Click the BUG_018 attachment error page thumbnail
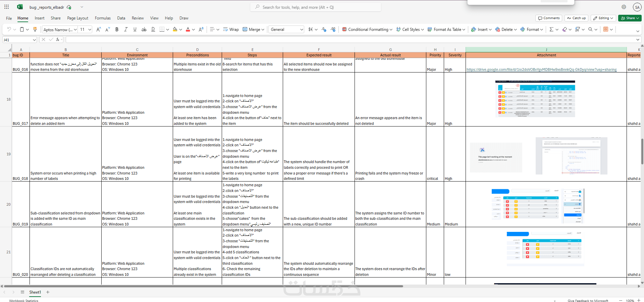 pos(496,157)
